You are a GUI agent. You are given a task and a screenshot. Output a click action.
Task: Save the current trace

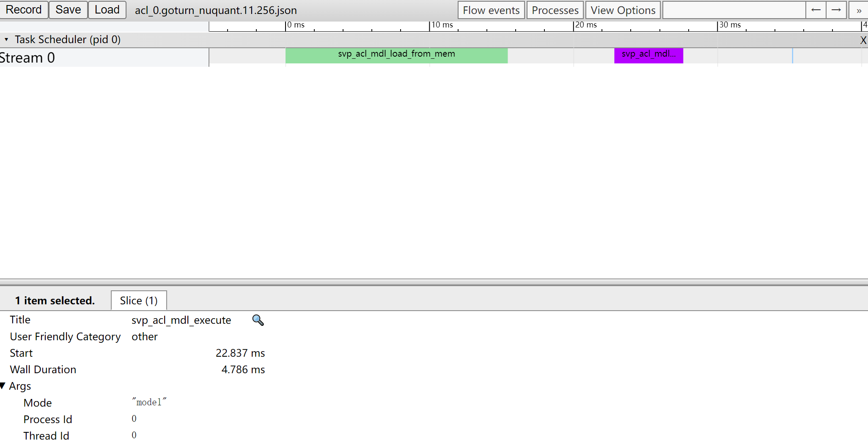[68, 10]
